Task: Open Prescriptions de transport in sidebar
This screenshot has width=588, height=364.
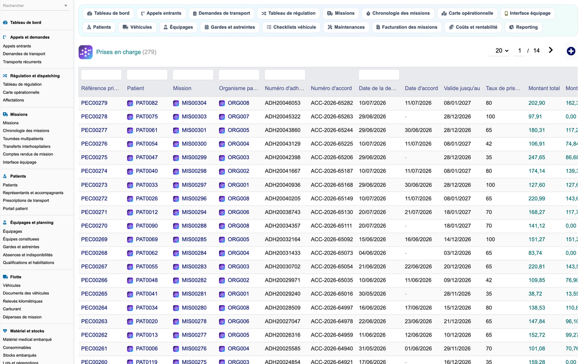Action: tap(26, 200)
